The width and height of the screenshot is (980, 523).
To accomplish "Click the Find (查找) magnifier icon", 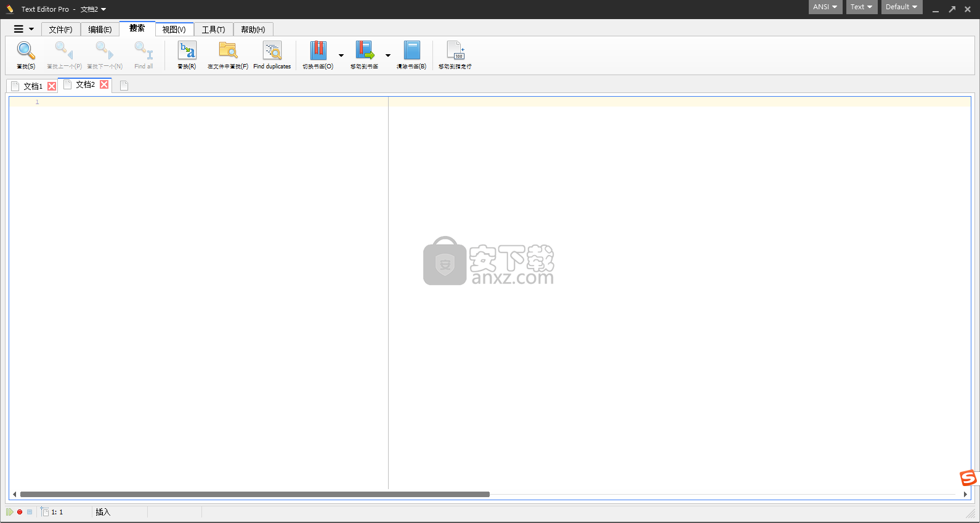I will 26,51.
